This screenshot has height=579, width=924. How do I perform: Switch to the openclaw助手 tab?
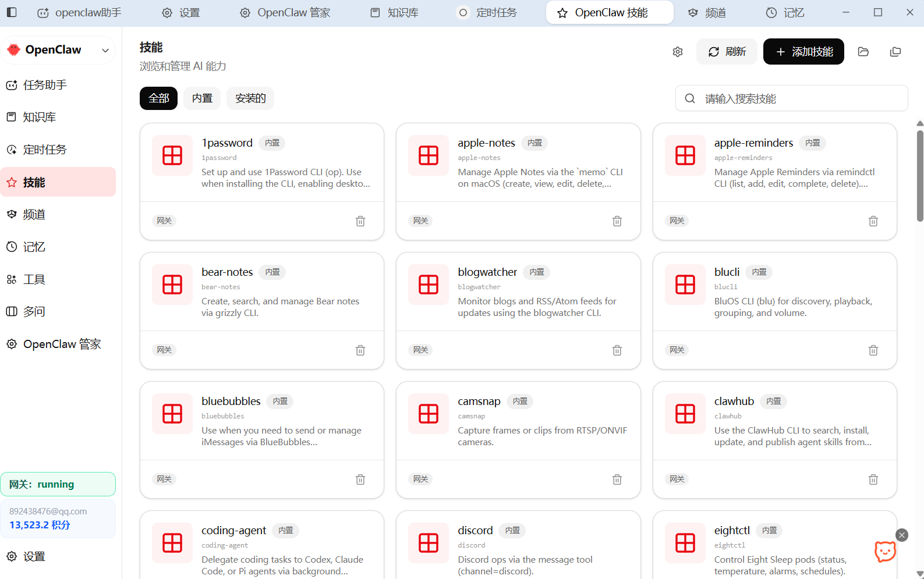pyautogui.click(x=80, y=13)
